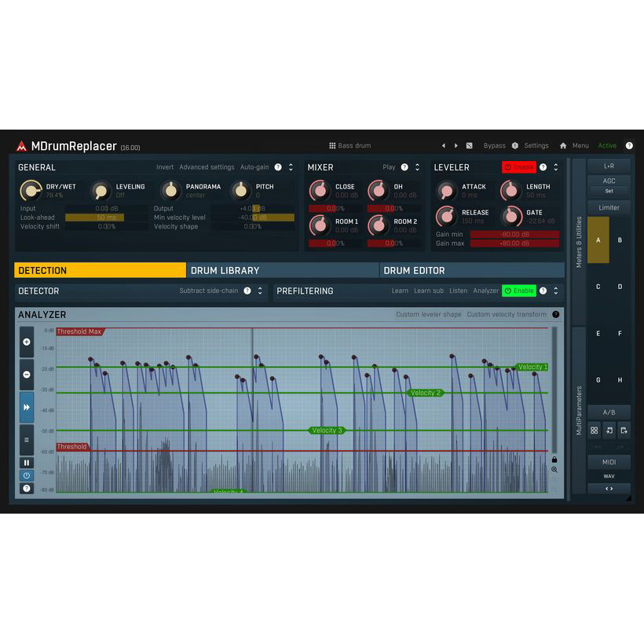Click Custom leveler shape

pos(428,315)
